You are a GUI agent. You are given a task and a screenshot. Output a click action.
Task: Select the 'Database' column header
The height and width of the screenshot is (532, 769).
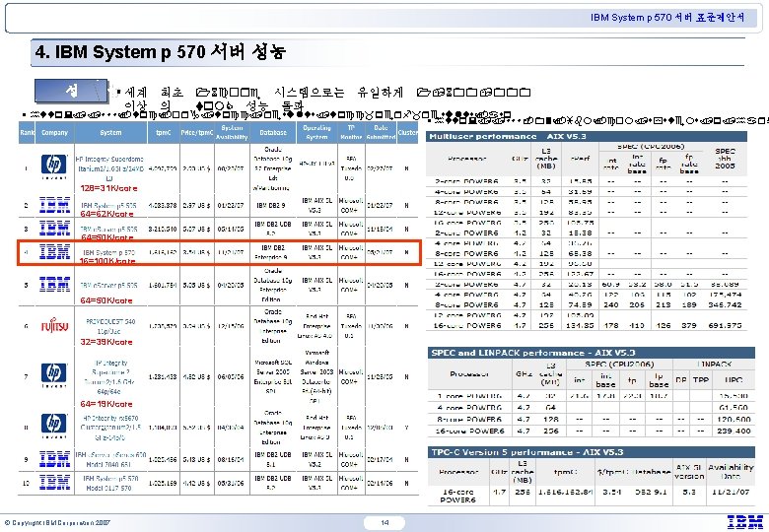point(273,133)
